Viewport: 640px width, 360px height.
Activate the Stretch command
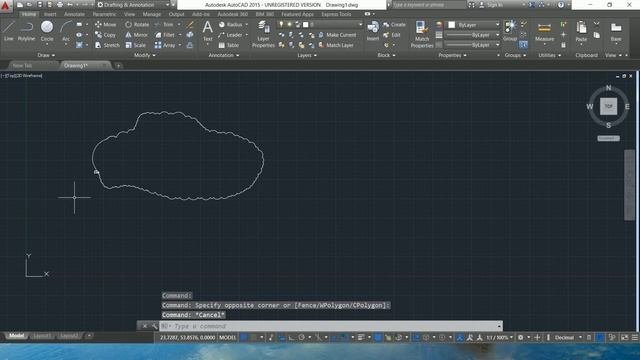(x=107, y=45)
